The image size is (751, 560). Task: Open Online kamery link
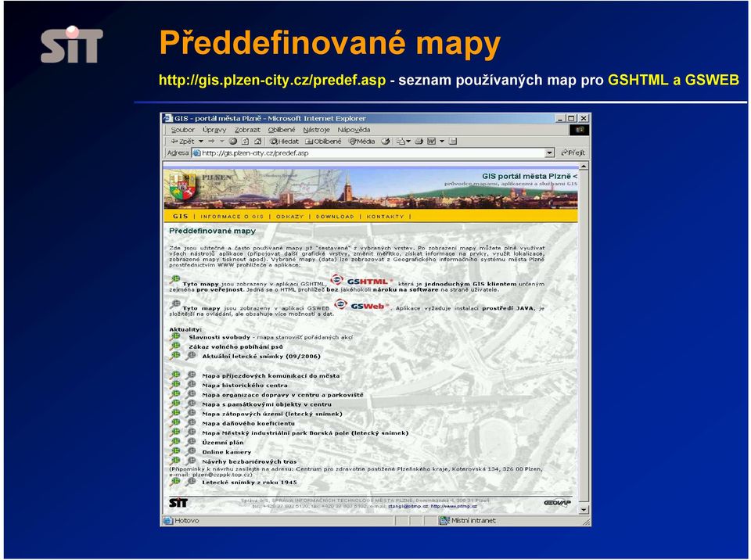click(x=227, y=452)
